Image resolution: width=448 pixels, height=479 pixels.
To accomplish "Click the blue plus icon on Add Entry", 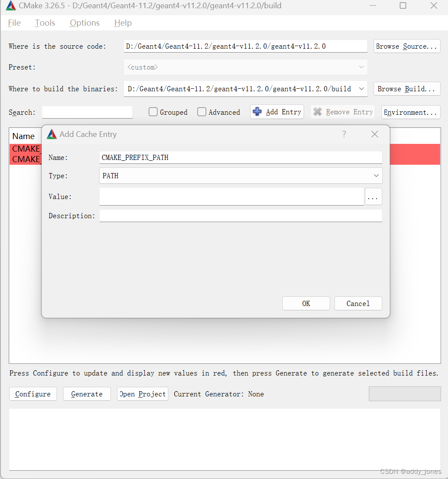I will click(x=257, y=112).
